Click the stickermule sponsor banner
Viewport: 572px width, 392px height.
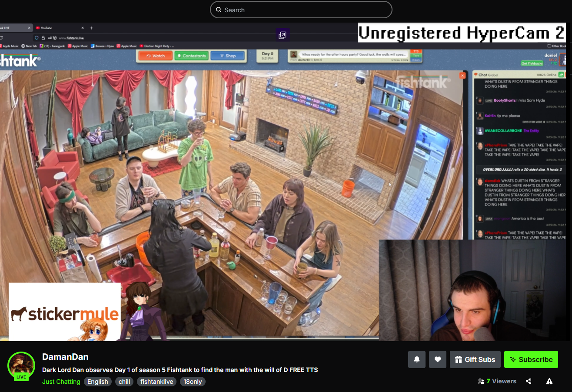[65, 312]
